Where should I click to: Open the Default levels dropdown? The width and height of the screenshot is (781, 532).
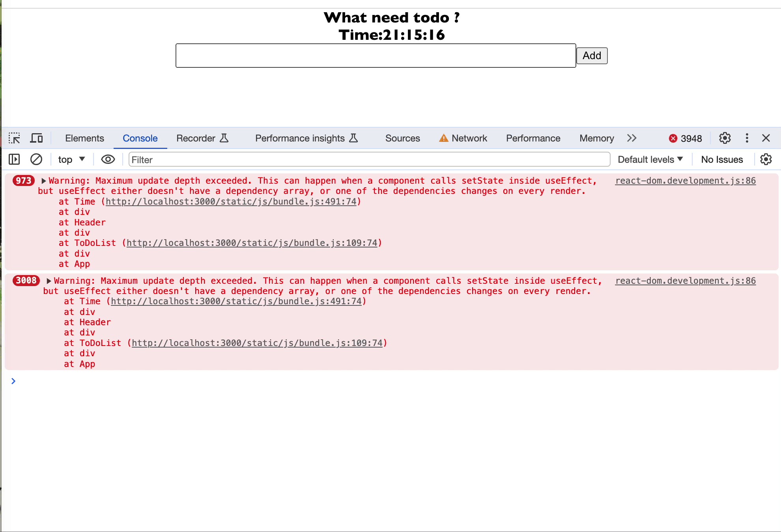pos(650,160)
